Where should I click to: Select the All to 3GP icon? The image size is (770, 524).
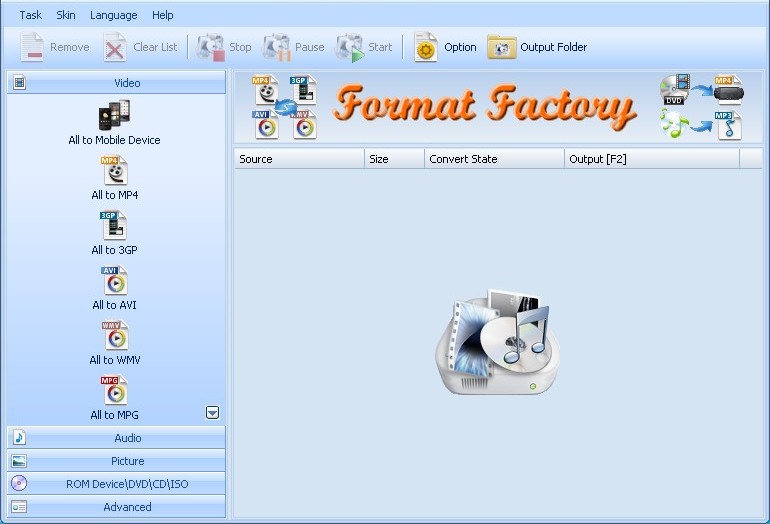[113, 225]
